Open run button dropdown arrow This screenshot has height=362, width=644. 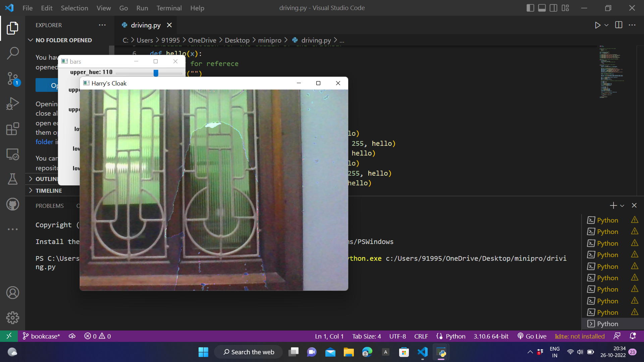pos(606,25)
